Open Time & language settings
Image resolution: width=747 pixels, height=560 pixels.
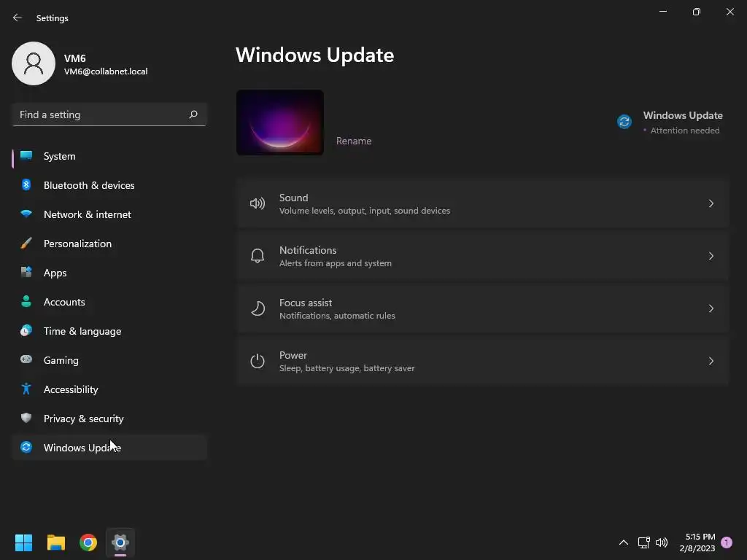109,331
